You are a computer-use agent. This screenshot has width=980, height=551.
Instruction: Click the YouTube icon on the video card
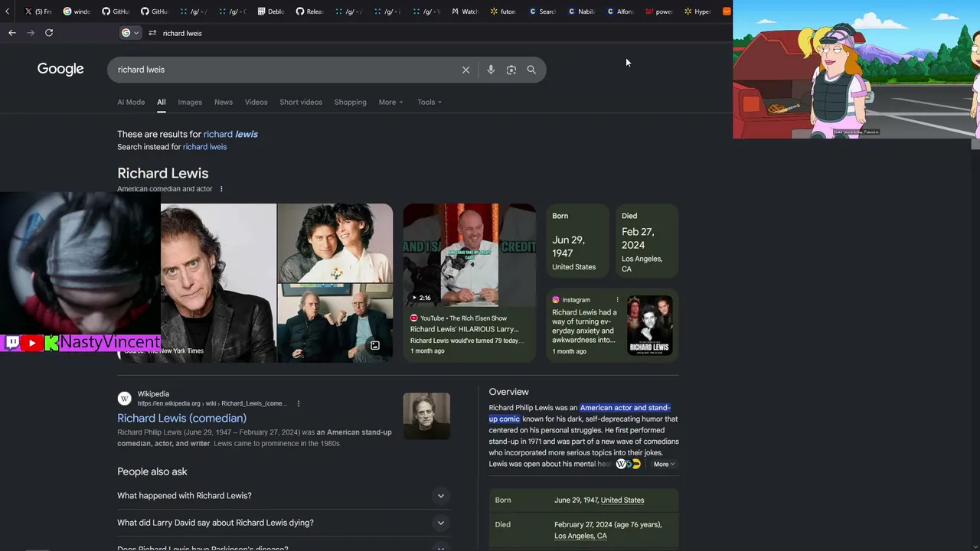[x=414, y=318]
